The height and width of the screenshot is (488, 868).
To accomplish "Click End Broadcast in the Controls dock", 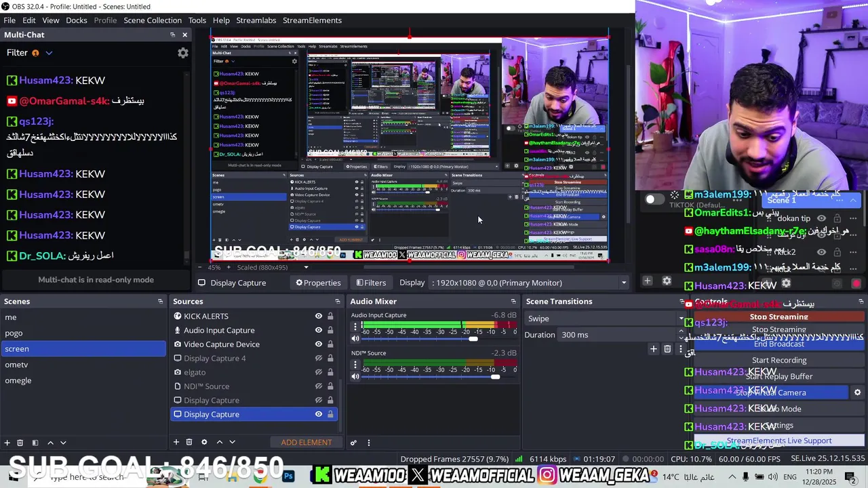I will [778, 344].
